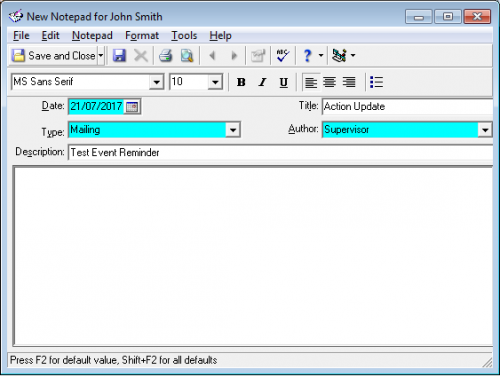Expand the Type dropdown showing Mailing

click(x=233, y=130)
